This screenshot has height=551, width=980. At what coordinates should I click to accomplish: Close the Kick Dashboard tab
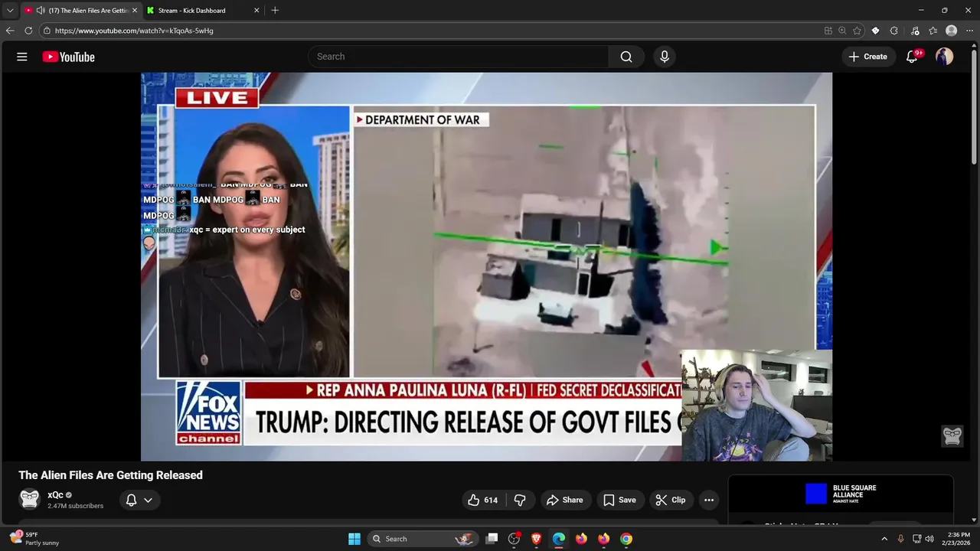click(x=256, y=10)
